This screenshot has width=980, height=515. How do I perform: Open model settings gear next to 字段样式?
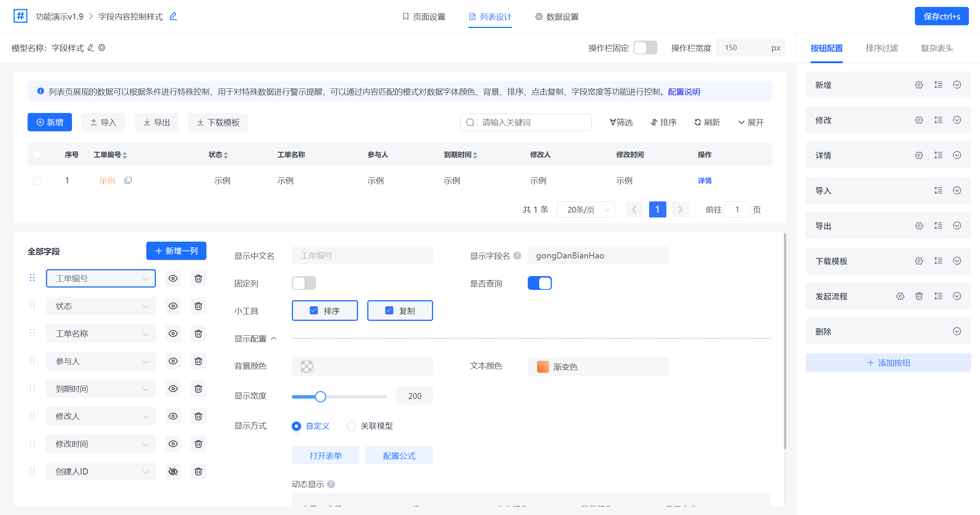click(101, 48)
